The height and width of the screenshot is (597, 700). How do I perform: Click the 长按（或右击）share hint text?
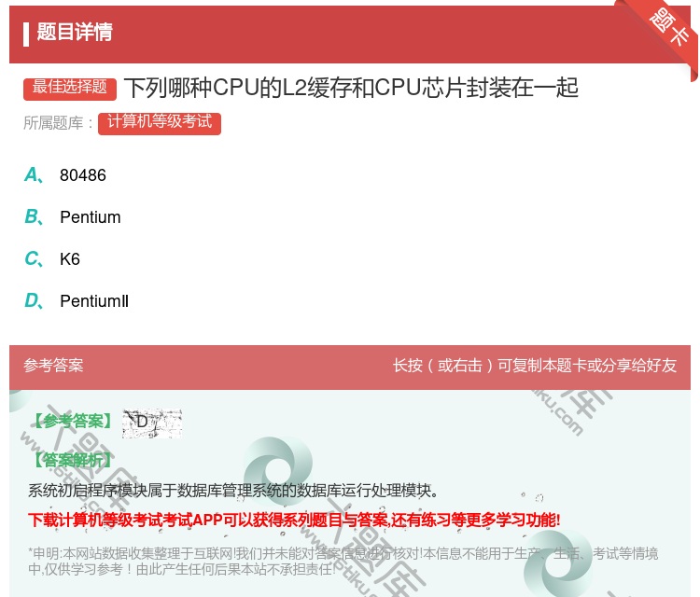535,366
